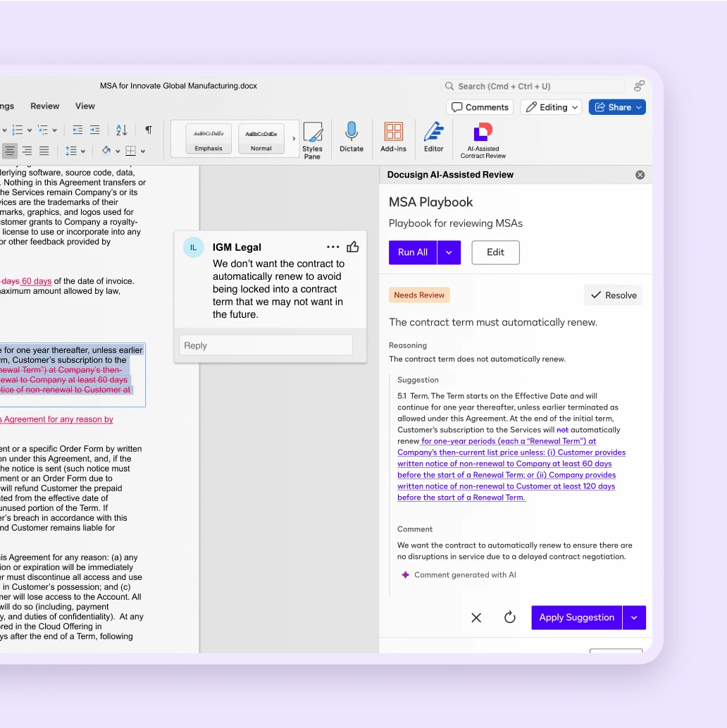Viewport: 727px width, 728px height.
Task: Click the multilevel list icon
Action: tap(43, 130)
